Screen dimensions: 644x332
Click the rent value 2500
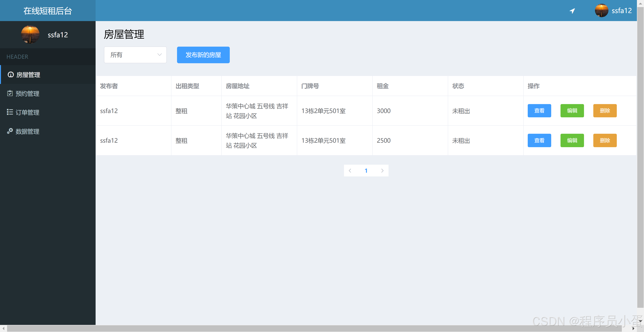383,140
